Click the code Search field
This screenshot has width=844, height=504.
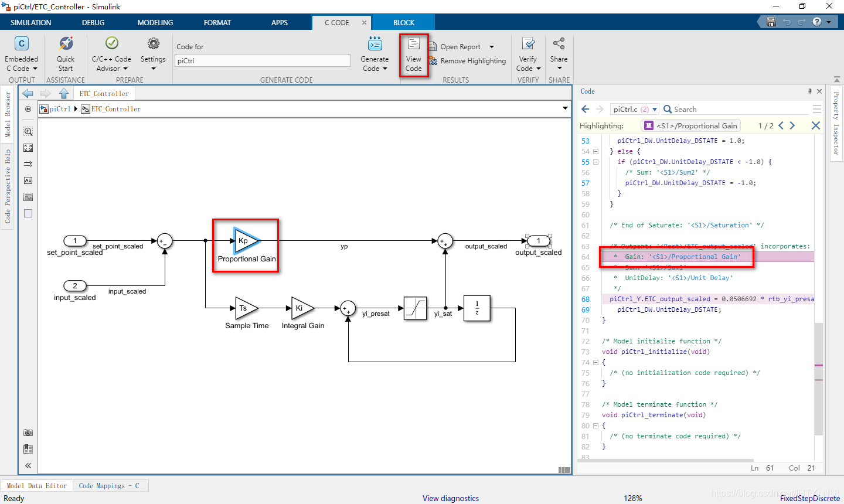click(736, 109)
